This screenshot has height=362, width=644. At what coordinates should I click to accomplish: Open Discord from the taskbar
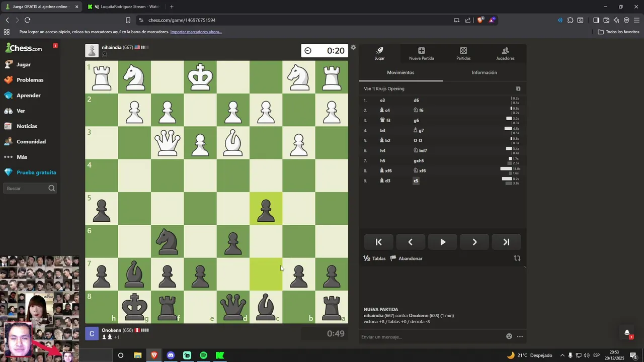171,355
